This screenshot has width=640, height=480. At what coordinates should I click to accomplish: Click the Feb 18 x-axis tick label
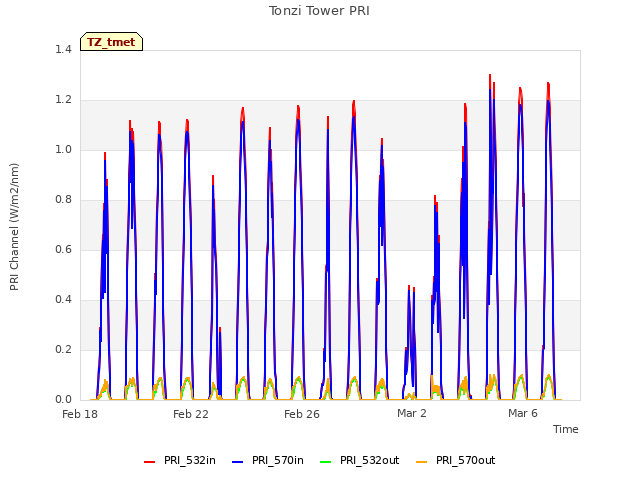point(80,414)
